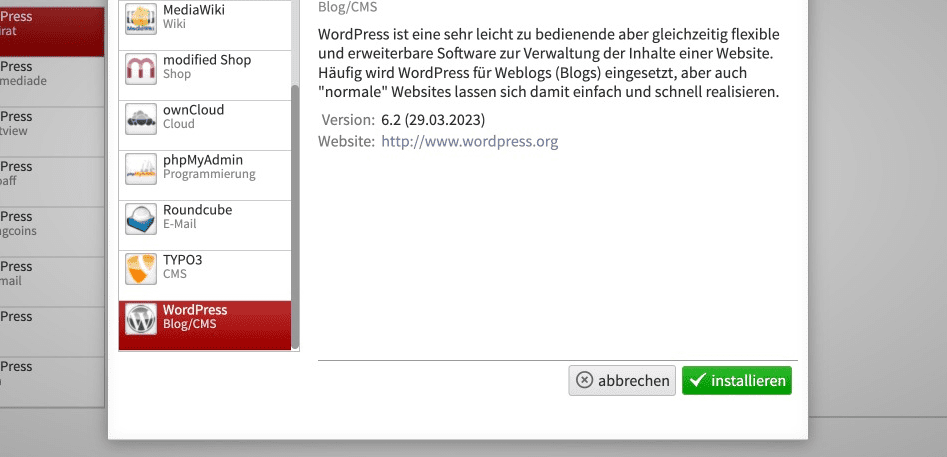The width and height of the screenshot is (947, 457).
Task: Click the Website: label
Action: (347, 142)
